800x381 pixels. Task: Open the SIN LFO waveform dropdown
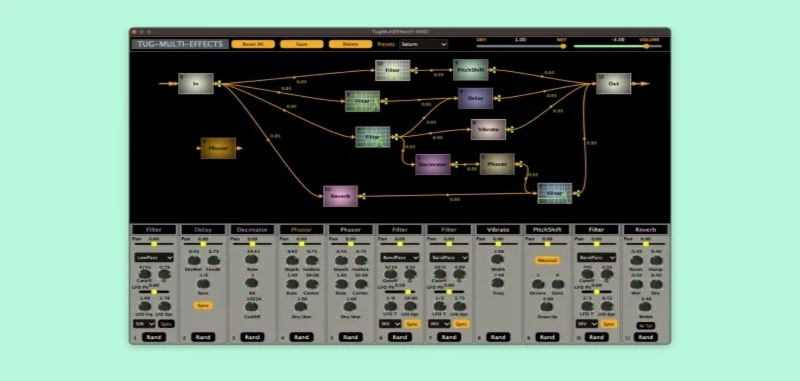coord(144,323)
